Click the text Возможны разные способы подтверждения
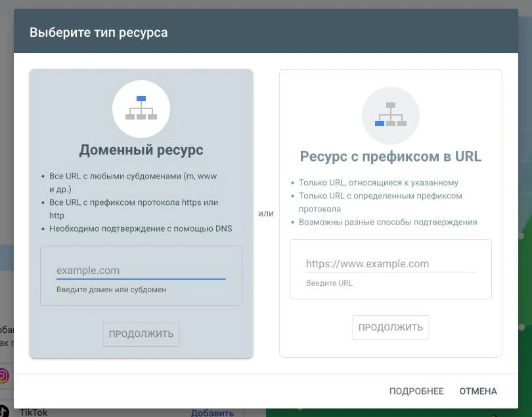 coord(388,222)
